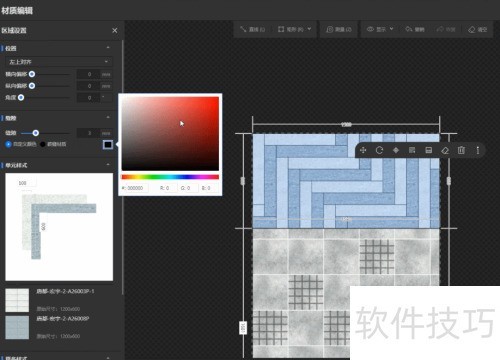Activate the measure tool

click(339, 29)
